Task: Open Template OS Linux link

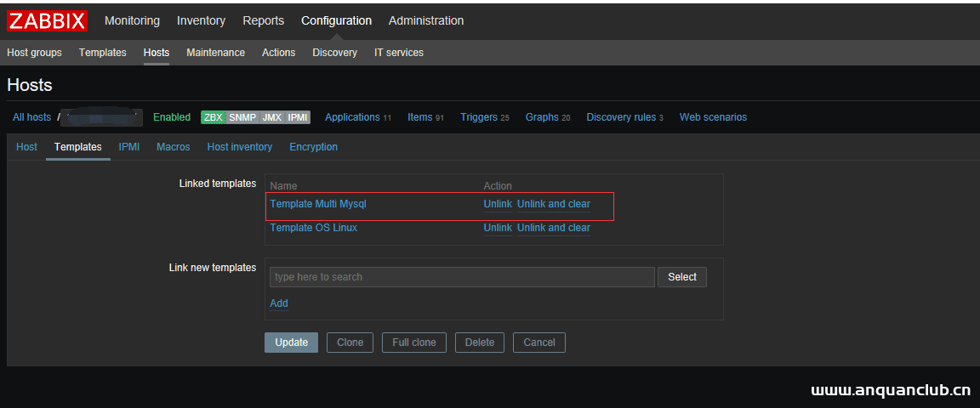Action: 313,228
